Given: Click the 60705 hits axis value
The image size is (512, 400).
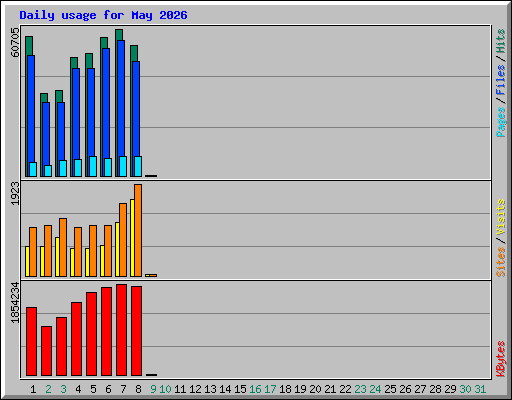Looking at the screenshot, I should coord(15,42).
